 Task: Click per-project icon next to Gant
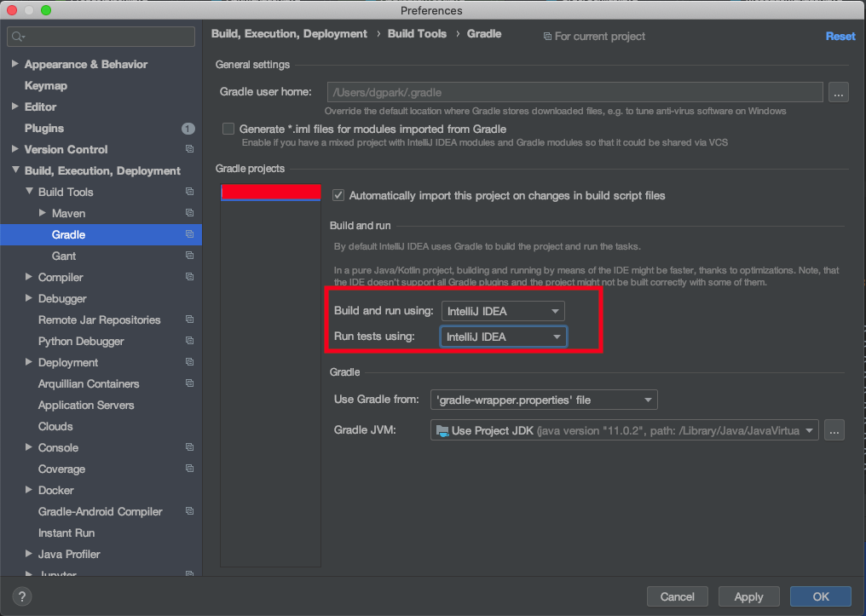point(189,256)
